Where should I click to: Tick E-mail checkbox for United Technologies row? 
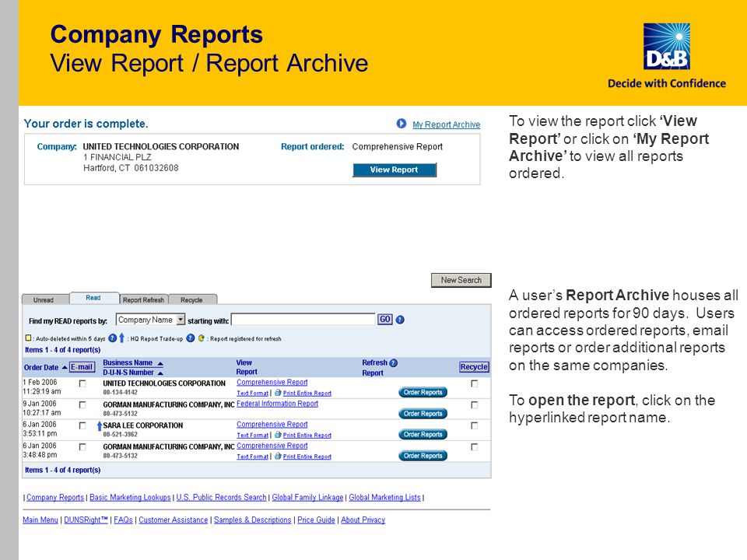point(82,383)
